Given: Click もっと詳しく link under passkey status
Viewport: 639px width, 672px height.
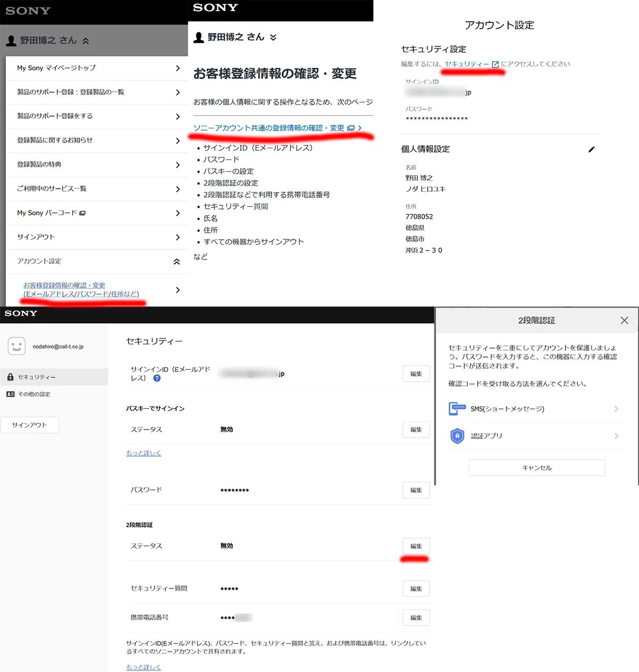Looking at the screenshot, I should click(143, 453).
